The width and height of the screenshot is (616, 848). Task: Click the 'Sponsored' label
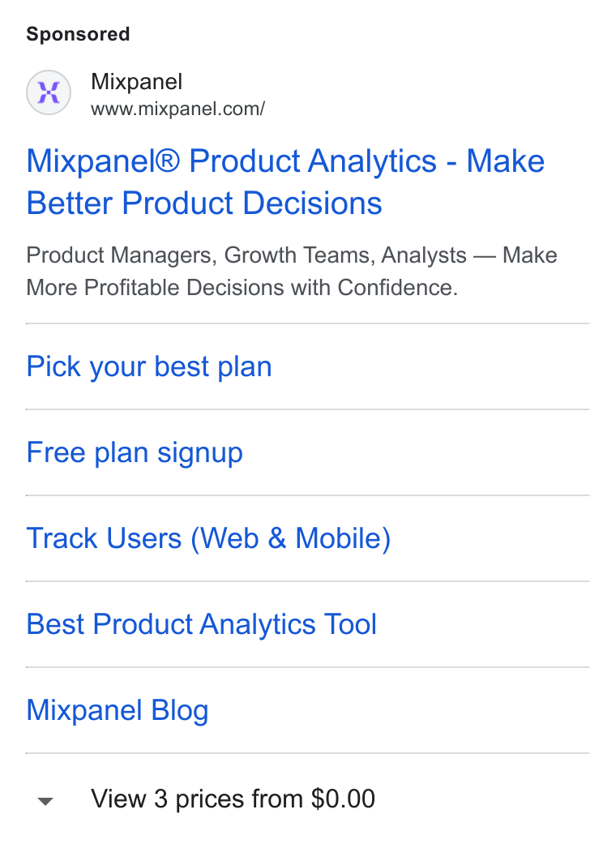[x=78, y=34]
